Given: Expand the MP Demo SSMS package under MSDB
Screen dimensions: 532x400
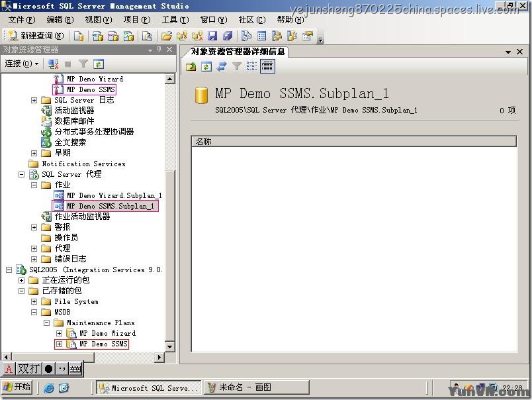Looking at the screenshot, I should 59,344.
